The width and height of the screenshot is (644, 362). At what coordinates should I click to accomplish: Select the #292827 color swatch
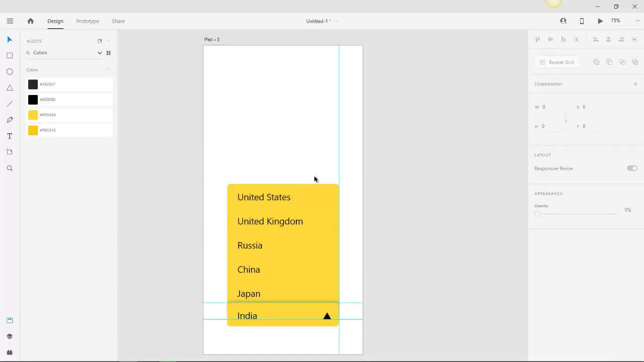coord(33,84)
